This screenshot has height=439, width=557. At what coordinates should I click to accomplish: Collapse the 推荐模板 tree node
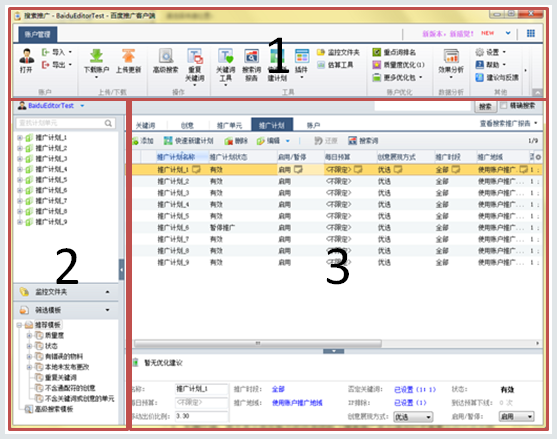[x=19, y=325]
